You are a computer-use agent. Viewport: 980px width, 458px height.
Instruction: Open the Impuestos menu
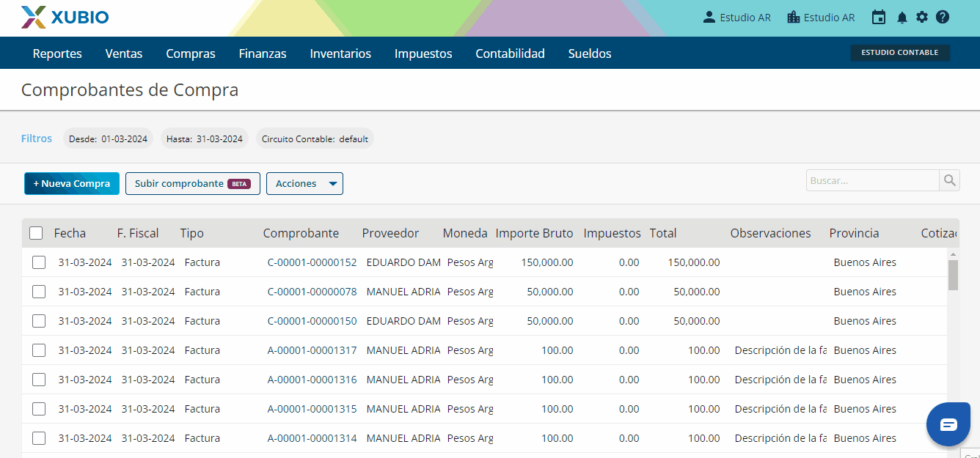(423, 53)
